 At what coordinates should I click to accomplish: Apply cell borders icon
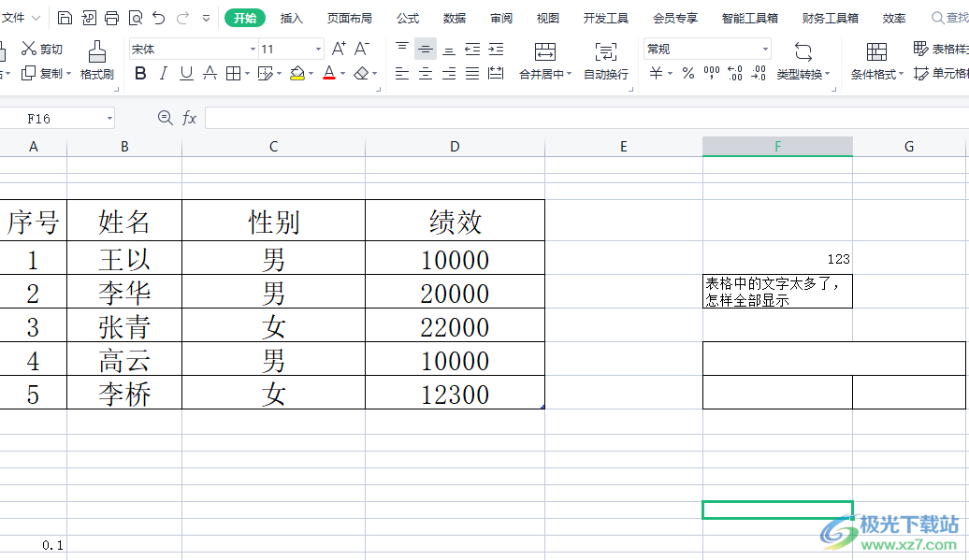point(233,74)
